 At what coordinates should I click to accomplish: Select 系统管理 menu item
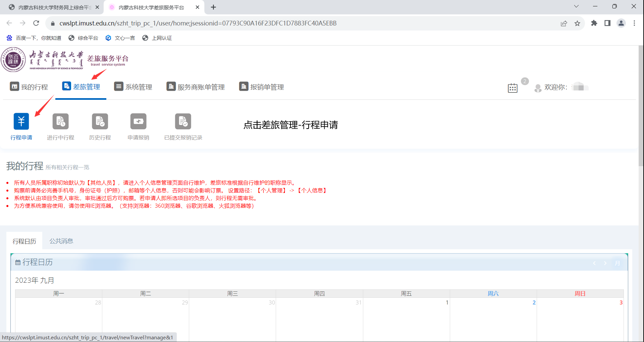point(133,87)
